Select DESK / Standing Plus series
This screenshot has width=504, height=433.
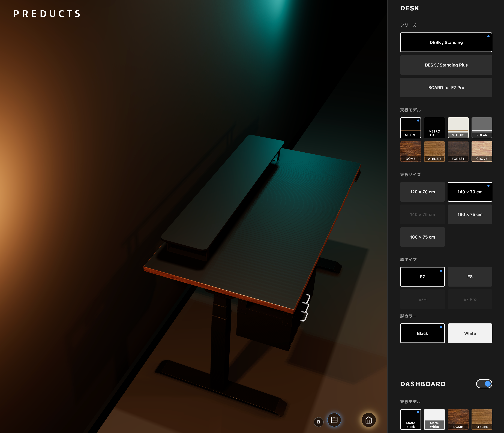446,65
